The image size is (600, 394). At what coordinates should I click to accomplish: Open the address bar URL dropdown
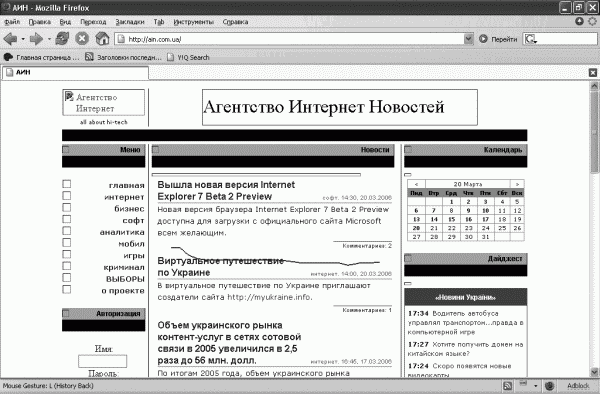[469, 39]
